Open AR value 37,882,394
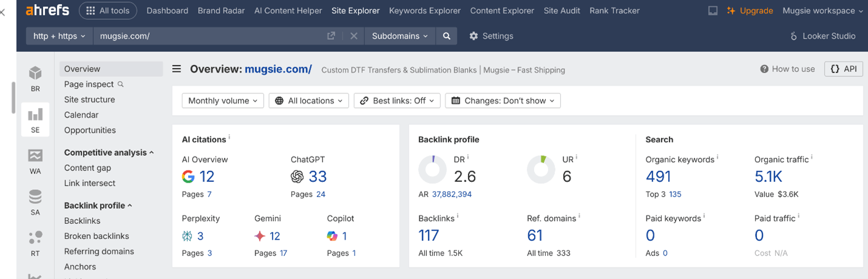868x279 pixels. (452, 195)
